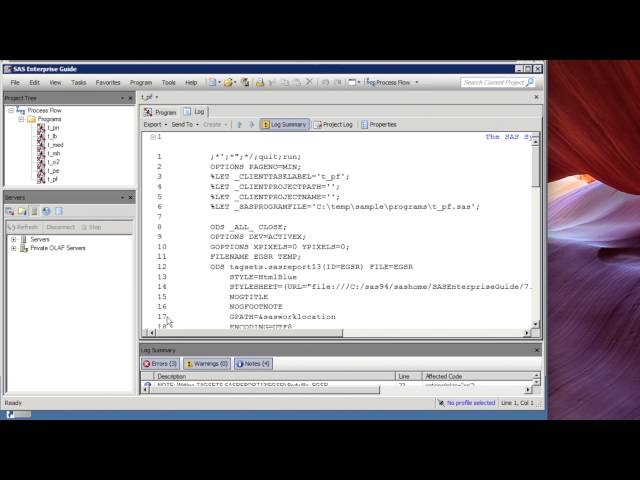Screen dimensions: 640x480
Task: Click the yellow files icon in Servers toolbar
Action: (x=22, y=211)
